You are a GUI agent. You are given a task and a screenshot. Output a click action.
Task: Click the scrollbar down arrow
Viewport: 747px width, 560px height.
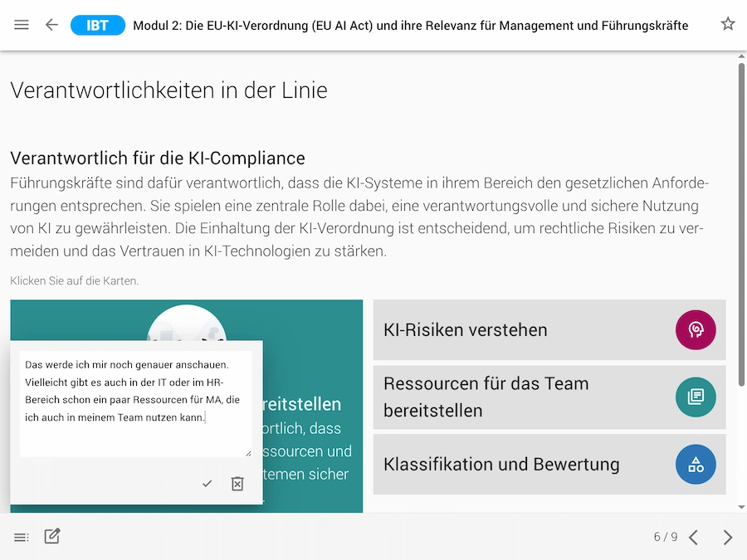(741, 507)
